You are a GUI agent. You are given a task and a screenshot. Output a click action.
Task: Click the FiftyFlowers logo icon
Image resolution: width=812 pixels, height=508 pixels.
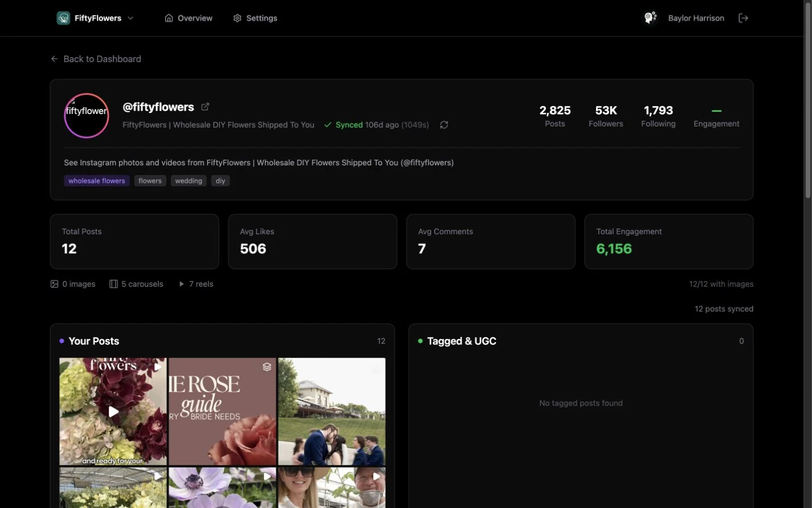click(x=63, y=18)
